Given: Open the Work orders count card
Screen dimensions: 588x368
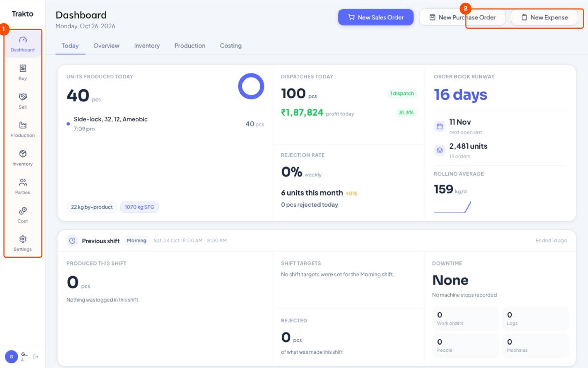Looking at the screenshot, I should click(x=465, y=318).
